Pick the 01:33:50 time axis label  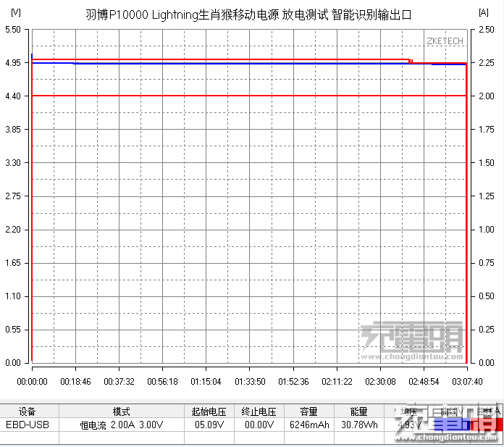[x=250, y=382]
